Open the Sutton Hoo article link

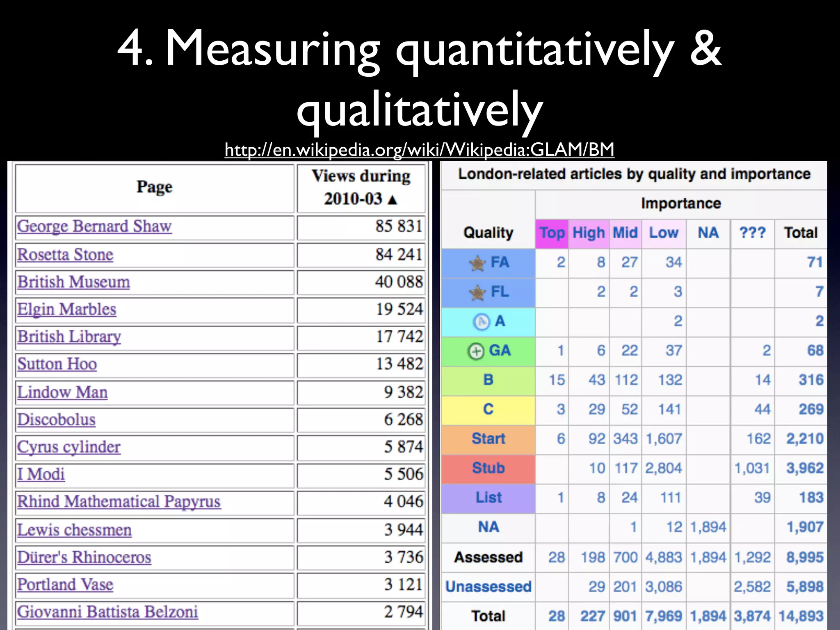click(x=57, y=364)
